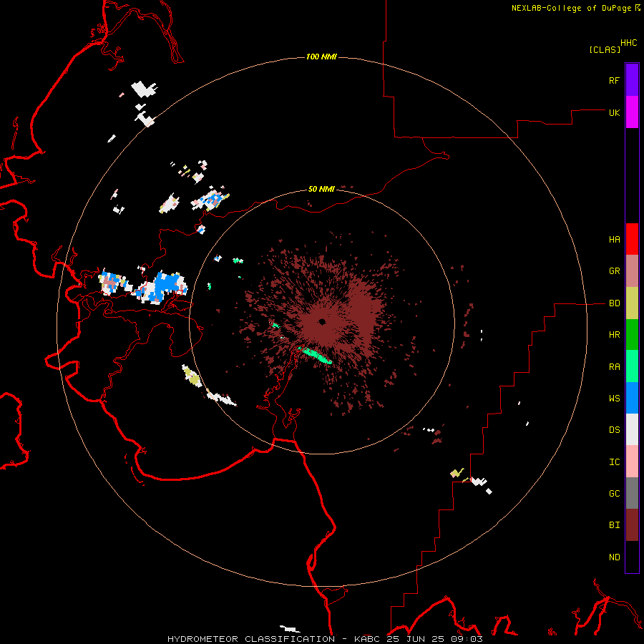The height and width of the screenshot is (644, 644).
Task: Select the yellow BD legend swatch
Action: [632, 303]
